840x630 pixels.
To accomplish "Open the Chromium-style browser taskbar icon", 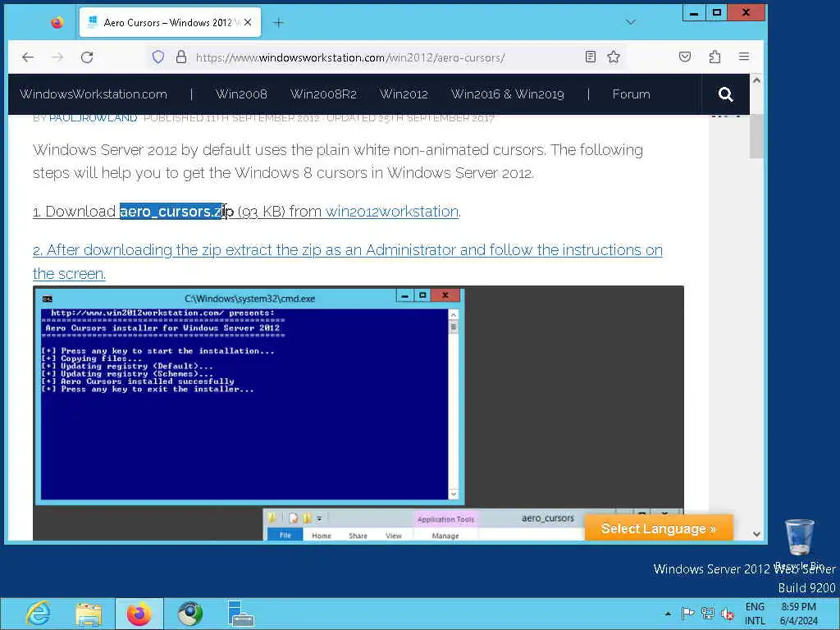I will point(190,614).
